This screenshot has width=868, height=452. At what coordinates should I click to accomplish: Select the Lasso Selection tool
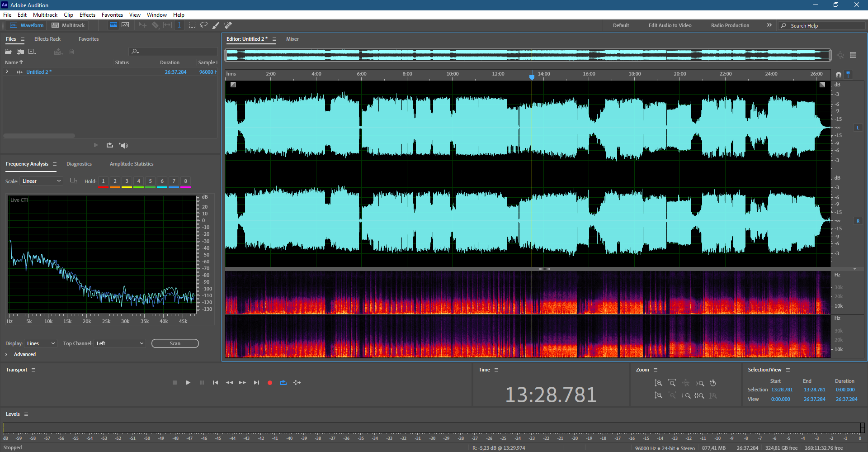204,25
